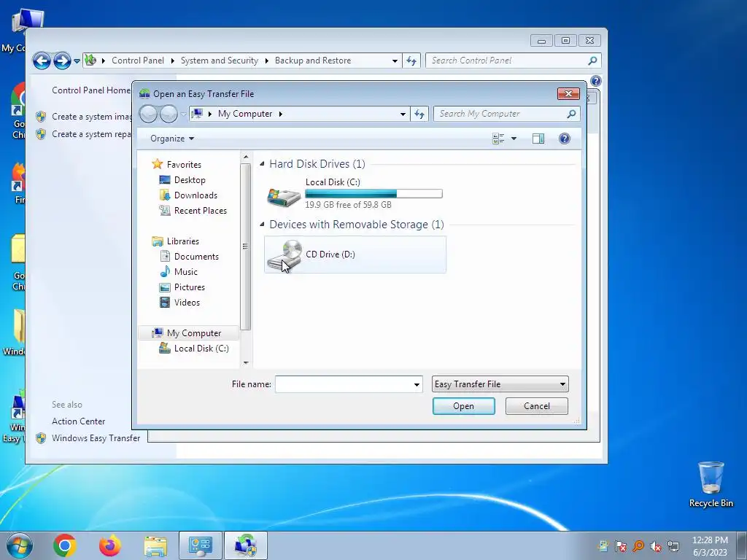747x560 pixels.
Task: Click inside the File name field
Action: (343, 384)
